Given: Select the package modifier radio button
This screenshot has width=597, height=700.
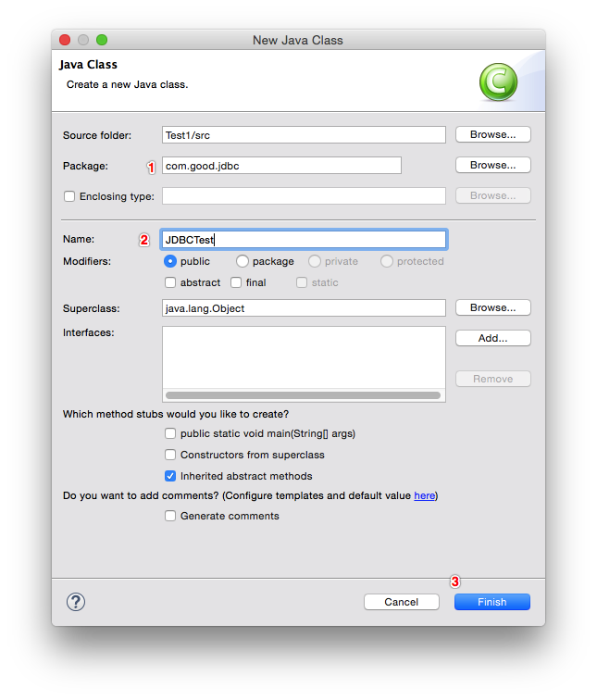Looking at the screenshot, I should point(243,261).
